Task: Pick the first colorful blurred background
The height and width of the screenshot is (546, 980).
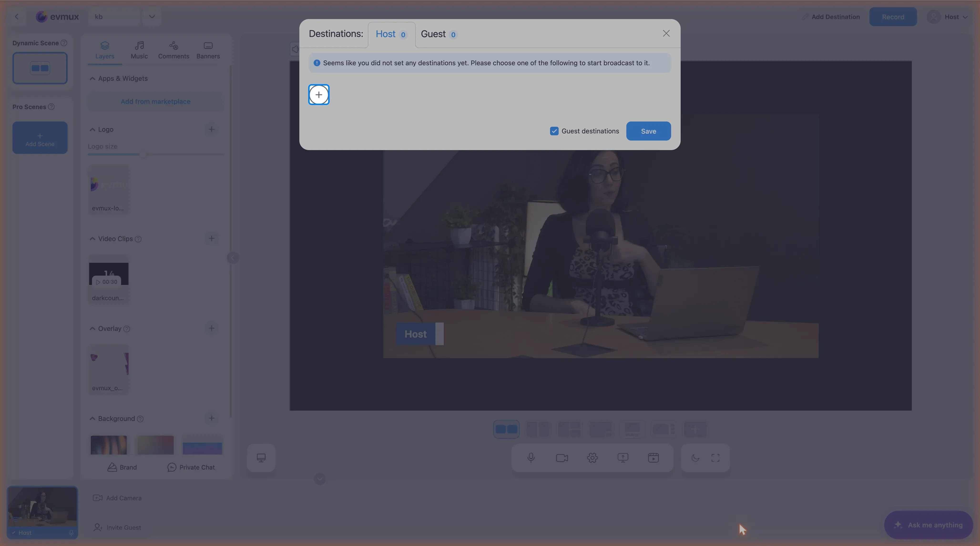Action: point(109,445)
